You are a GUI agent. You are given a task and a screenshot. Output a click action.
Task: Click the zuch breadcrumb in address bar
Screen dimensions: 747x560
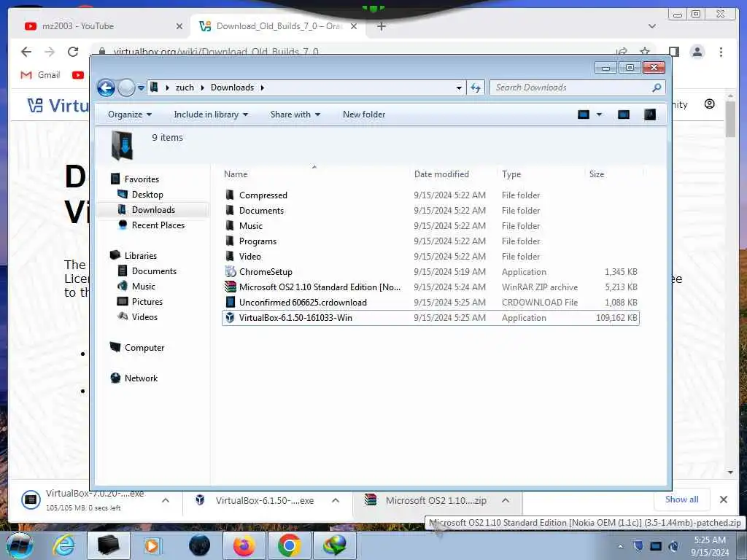pyautogui.click(x=185, y=87)
